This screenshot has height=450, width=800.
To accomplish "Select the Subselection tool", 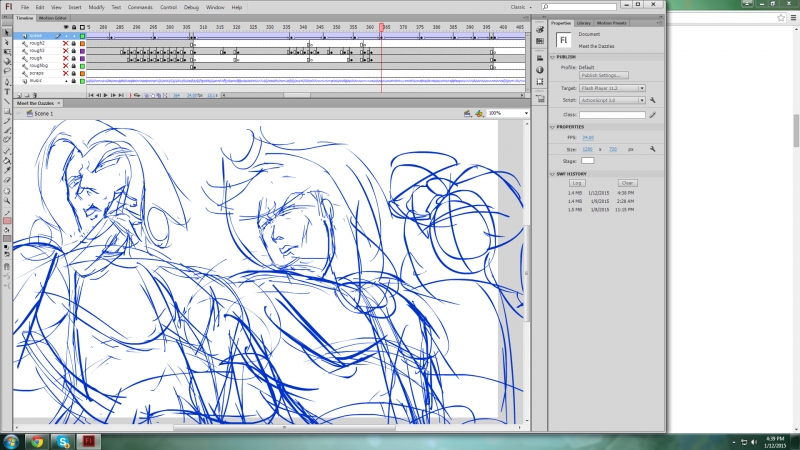I will point(6,41).
